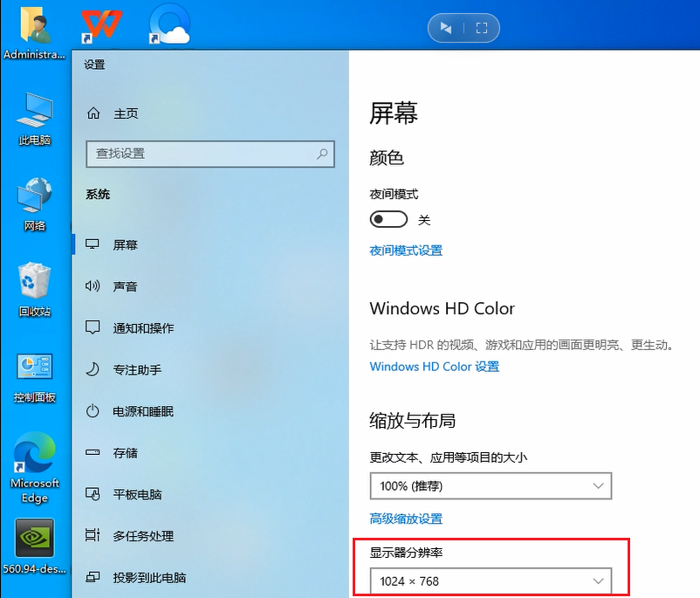The image size is (700, 598).
Task: Click the 电源和睡眠 power icon
Action: [93, 411]
